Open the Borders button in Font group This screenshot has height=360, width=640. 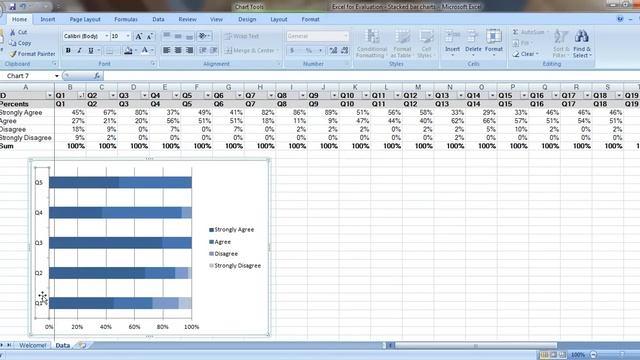(110, 50)
